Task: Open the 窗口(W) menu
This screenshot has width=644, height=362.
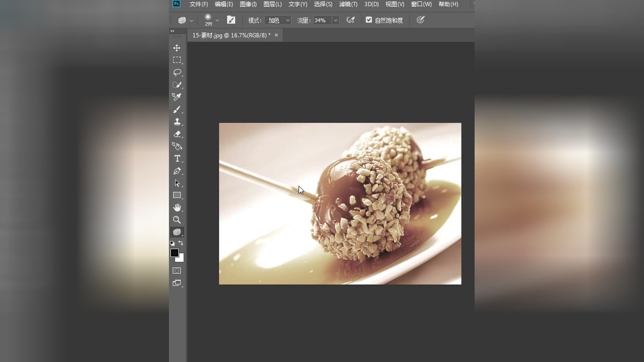Action: (x=421, y=4)
